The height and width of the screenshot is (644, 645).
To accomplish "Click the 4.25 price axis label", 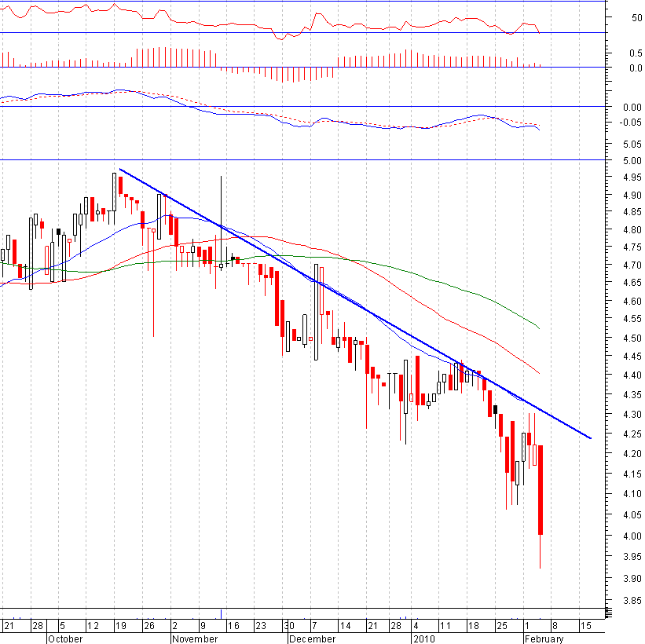I will point(632,434).
